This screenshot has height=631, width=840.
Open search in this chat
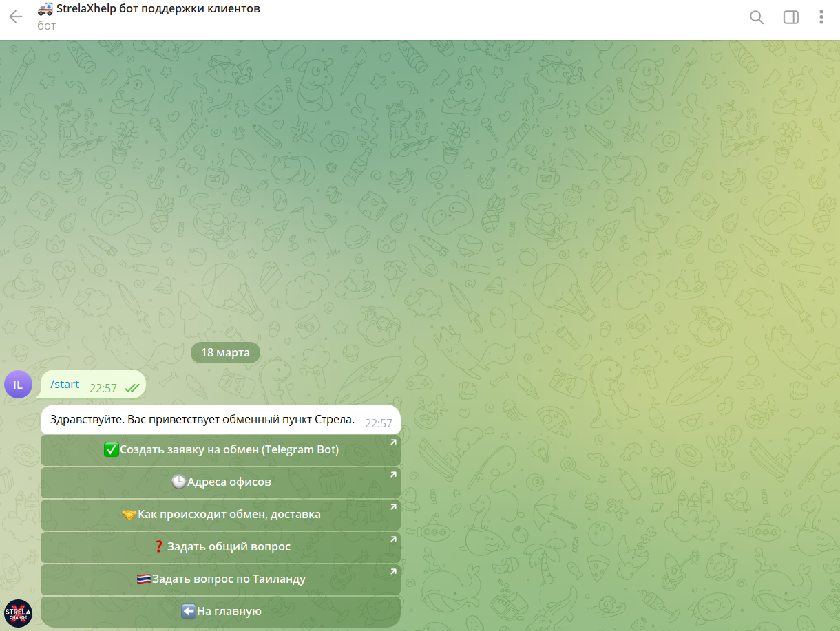757,17
